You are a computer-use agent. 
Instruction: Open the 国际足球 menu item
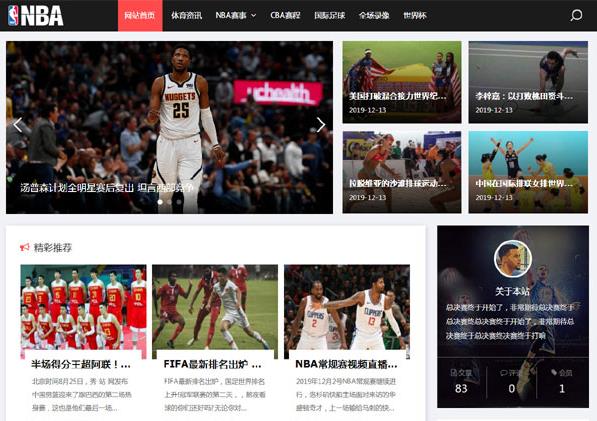329,16
